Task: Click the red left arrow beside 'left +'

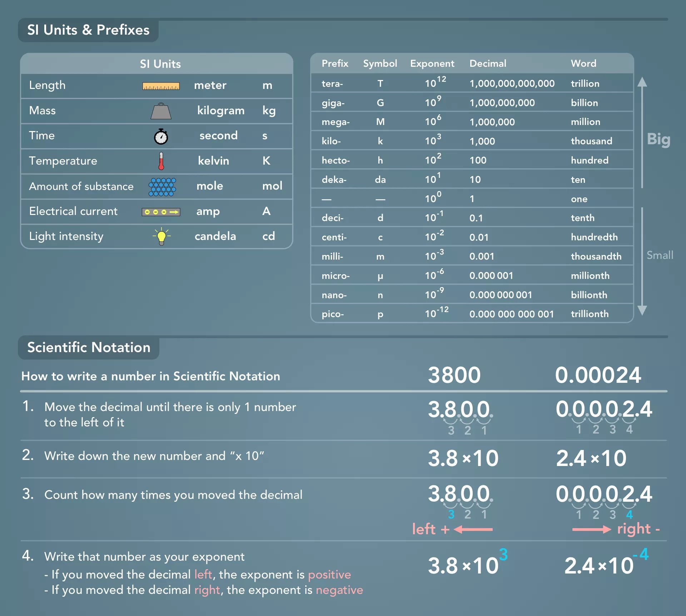Action: pos(473,529)
